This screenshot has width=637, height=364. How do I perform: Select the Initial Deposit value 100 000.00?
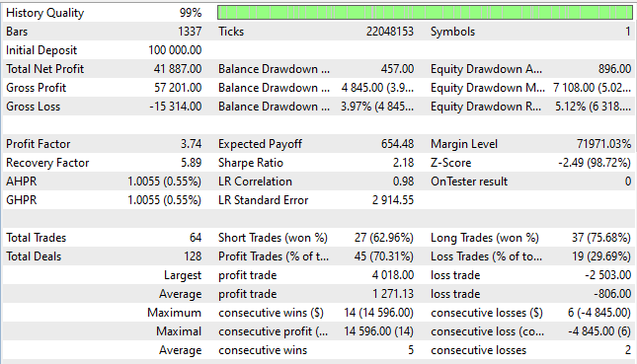pyautogui.click(x=175, y=50)
